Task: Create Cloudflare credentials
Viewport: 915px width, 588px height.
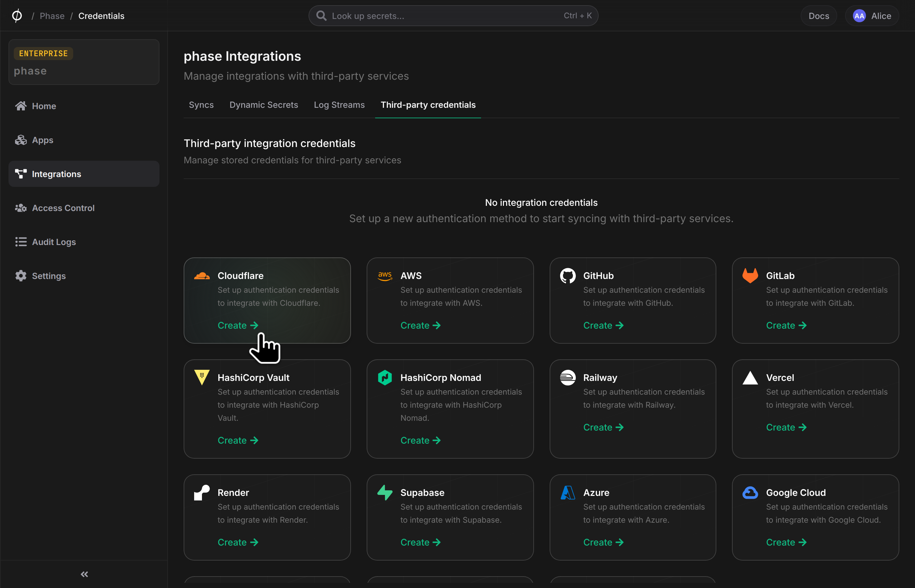Action: coord(238,325)
